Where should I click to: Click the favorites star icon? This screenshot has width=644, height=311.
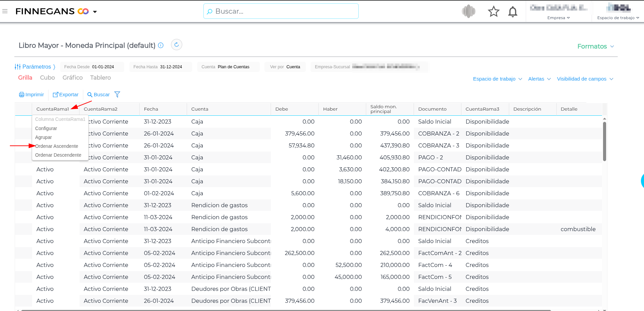point(493,12)
